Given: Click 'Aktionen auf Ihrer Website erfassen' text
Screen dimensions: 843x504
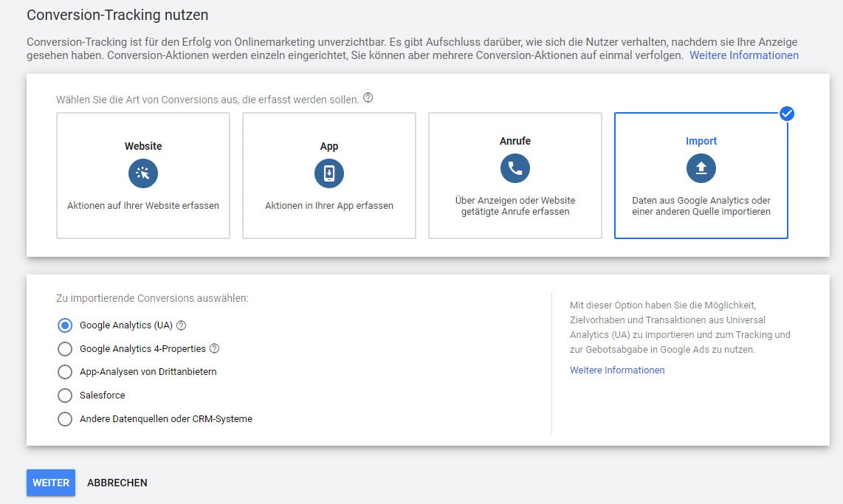Looking at the screenshot, I should tap(143, 205).
